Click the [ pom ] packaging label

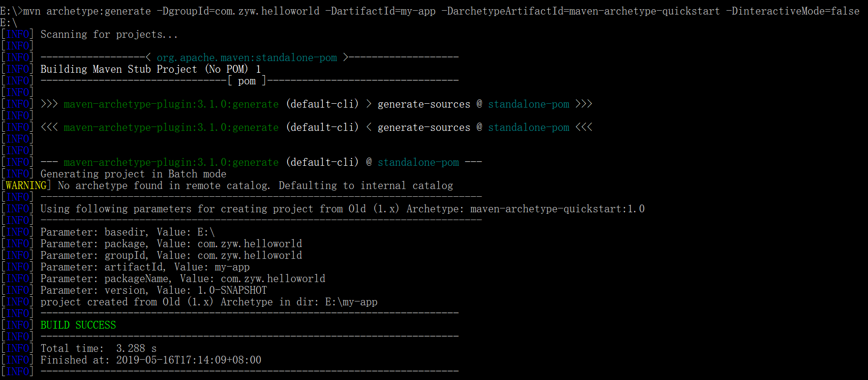pos(247,80)
